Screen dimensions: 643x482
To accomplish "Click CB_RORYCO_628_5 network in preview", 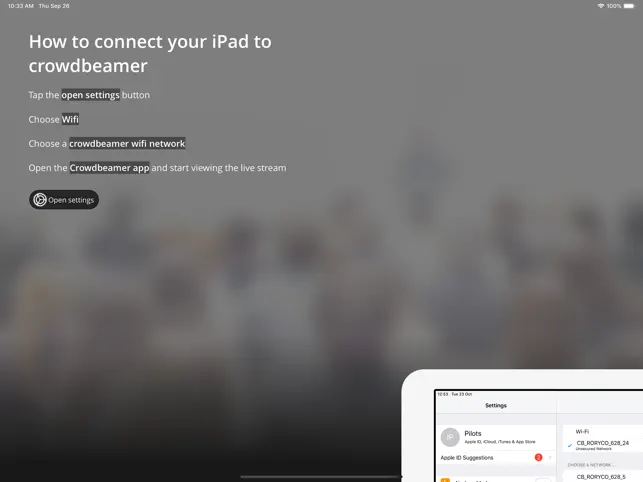I will pyautogui.click(x=601, y=477).
